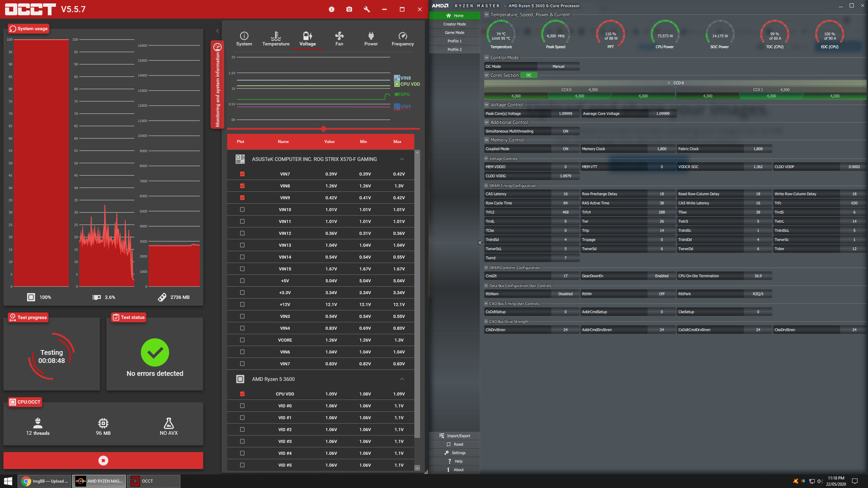Take a screenshot with OCCT camera icon
The width and height of the screenshot is (868, 488).
pyautogui.click(x=349, y=9)
